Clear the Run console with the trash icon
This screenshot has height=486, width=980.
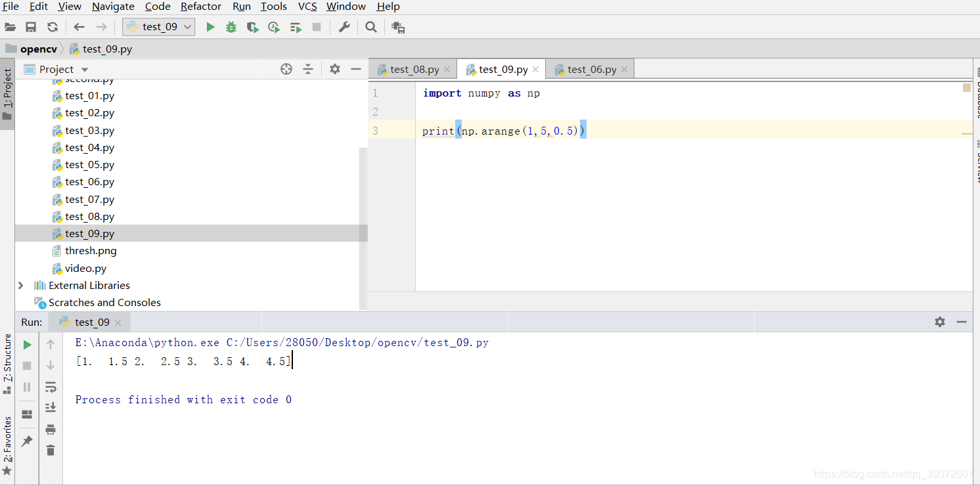point(51,451)
